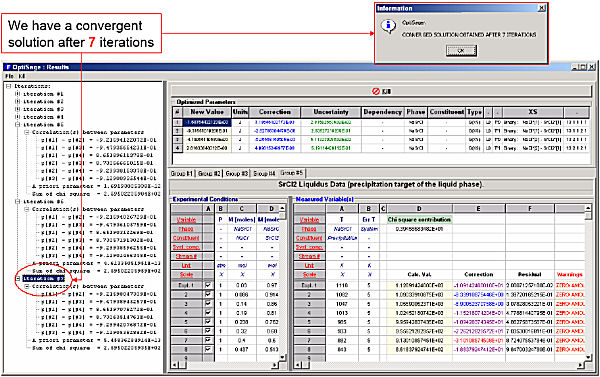Click the information icon in the dialog

coord(388,26)
